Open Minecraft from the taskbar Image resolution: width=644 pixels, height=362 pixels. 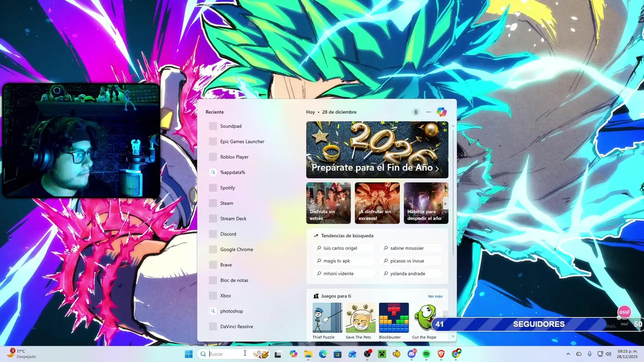click(382, 354)
